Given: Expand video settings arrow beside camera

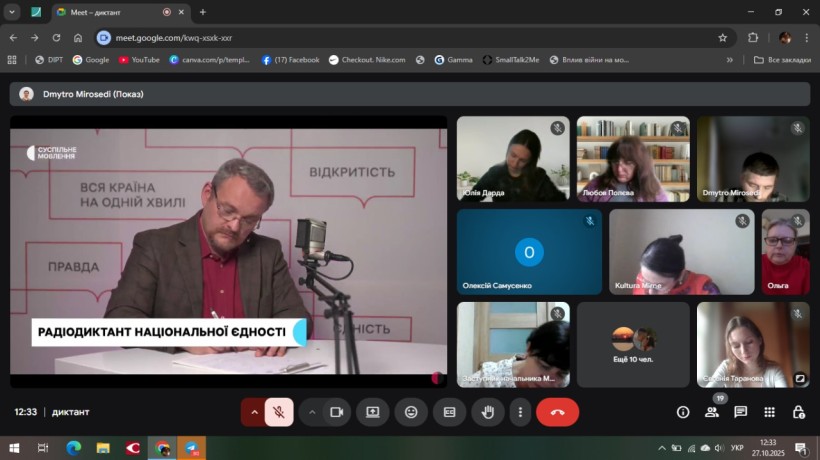Looking at the screenshot, I should (x=312, y=412).
